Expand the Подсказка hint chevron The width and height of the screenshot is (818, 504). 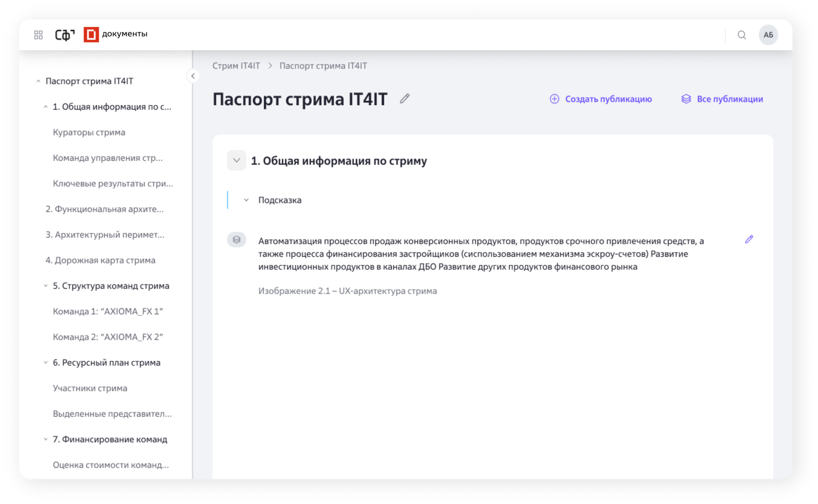tap(246, 200)
